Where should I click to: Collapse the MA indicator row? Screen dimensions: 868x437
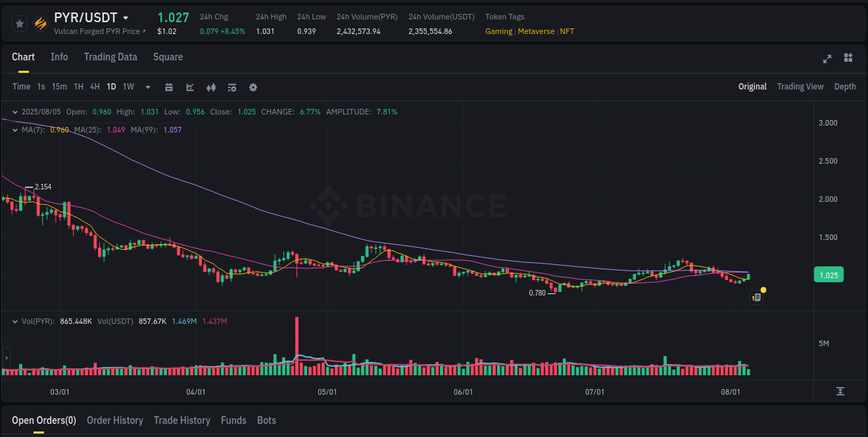pyautogui.click(x=15, y=130)
